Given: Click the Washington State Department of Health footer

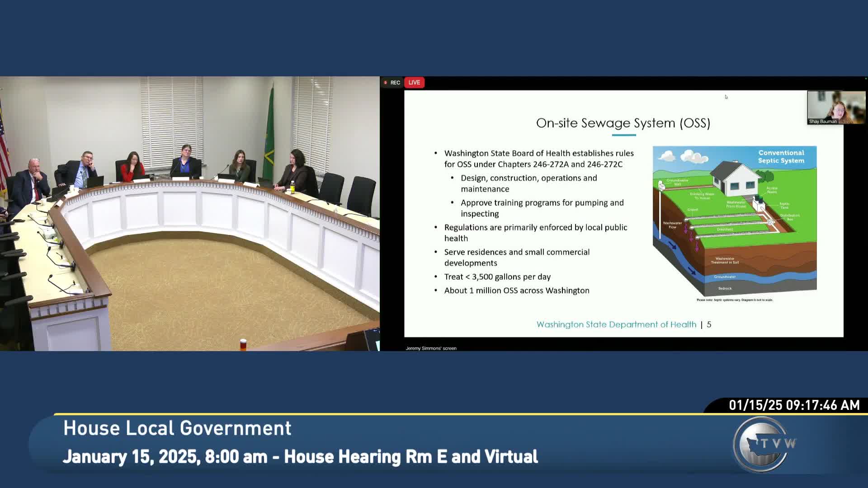Looking at the screenshot, I should [x=616, y=324].
